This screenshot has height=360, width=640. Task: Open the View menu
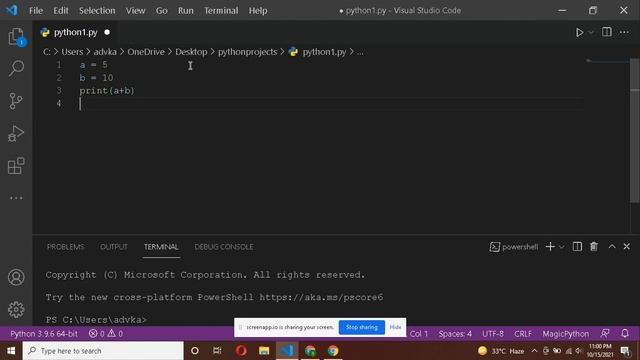click(x=135, y=11)
